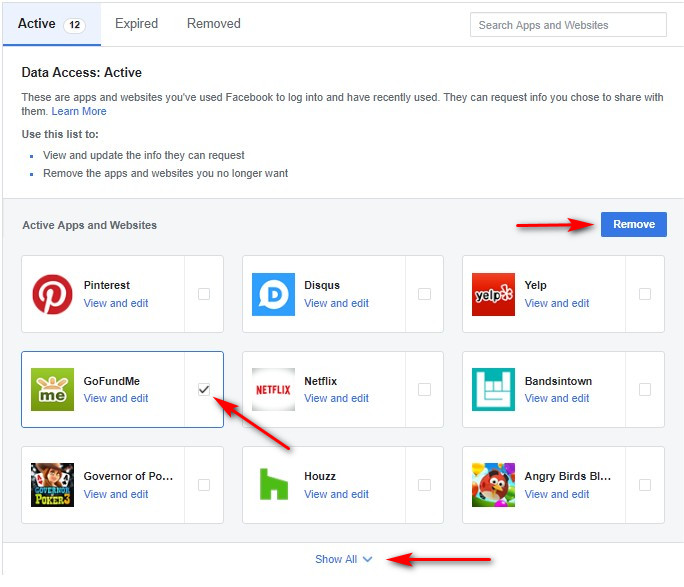The width and height of the screenshot is (684, 587).
Task: Click the Governor of Poker 3 logo
Action: coord(52,485)
